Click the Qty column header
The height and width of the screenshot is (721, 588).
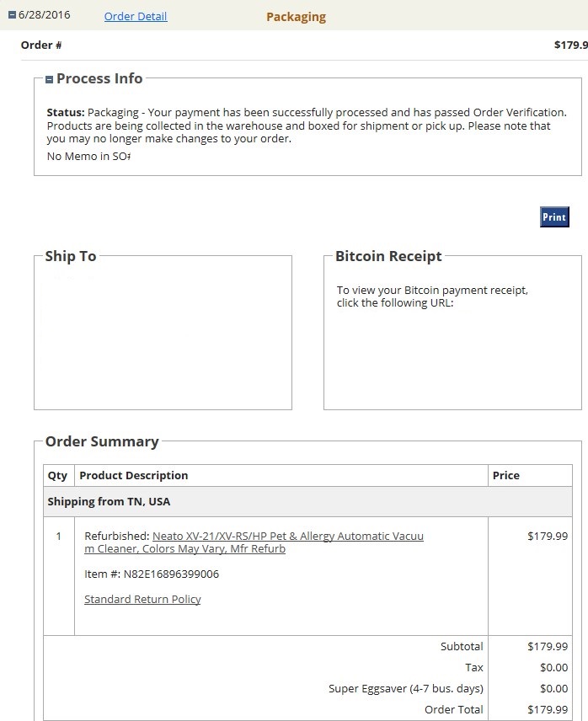pos(57,475)
